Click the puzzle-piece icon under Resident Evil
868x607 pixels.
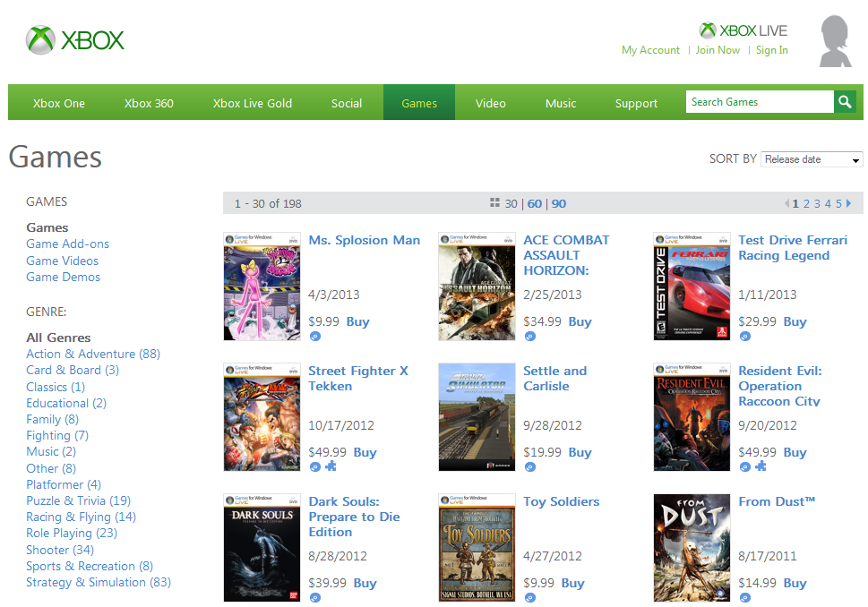tap(761, 466)
